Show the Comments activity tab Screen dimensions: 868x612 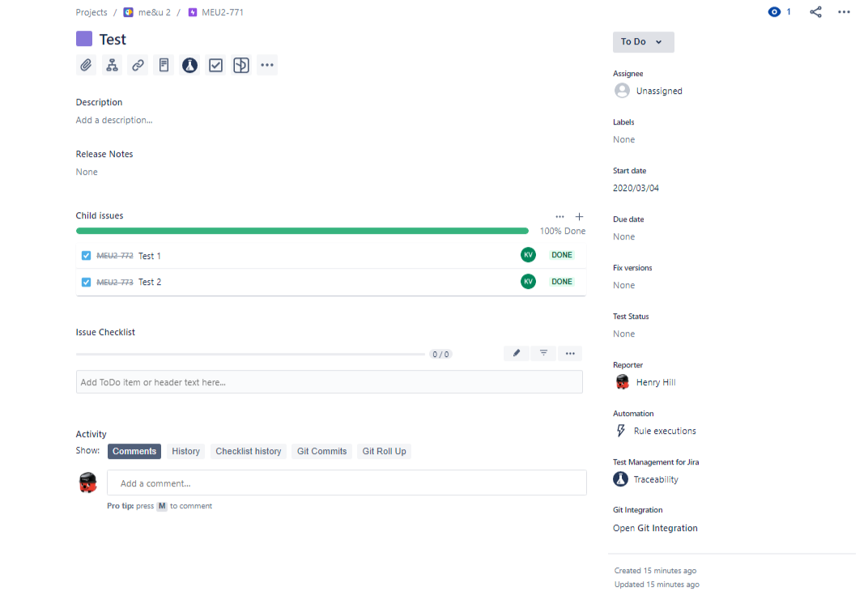[134, 452]
